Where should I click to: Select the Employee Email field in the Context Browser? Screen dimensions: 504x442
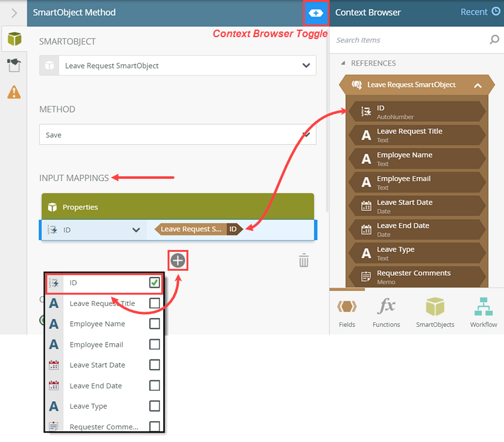point(417,183)
